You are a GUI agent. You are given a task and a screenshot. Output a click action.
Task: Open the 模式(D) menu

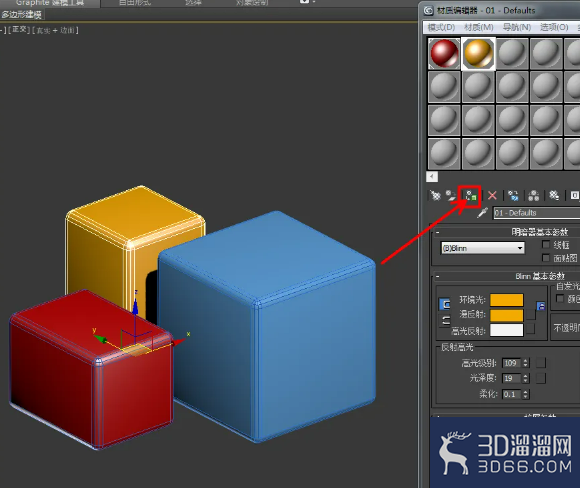(441, 27)
